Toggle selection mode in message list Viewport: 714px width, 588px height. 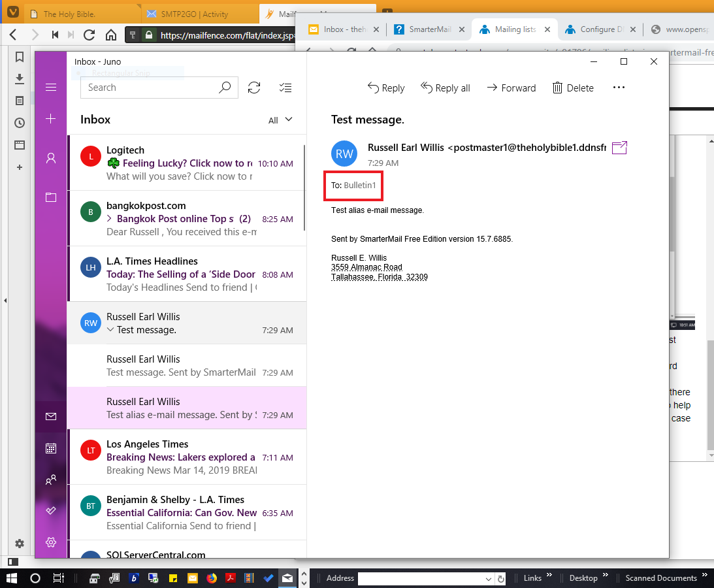tap(285, 88)
